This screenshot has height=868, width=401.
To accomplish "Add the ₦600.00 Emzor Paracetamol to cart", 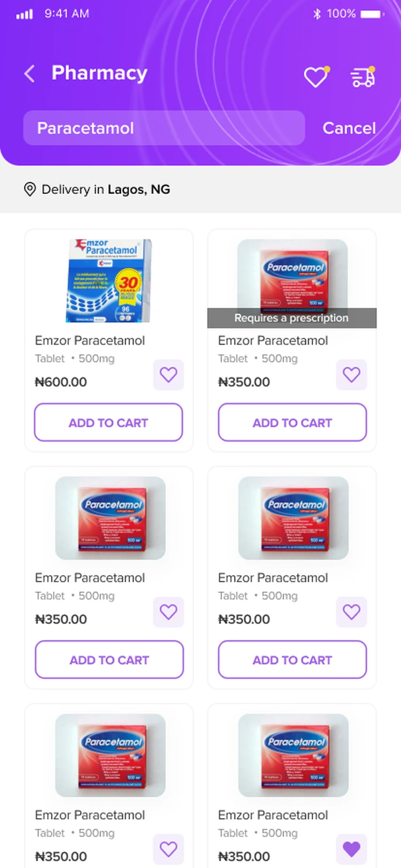I will (x=109, y=422).
